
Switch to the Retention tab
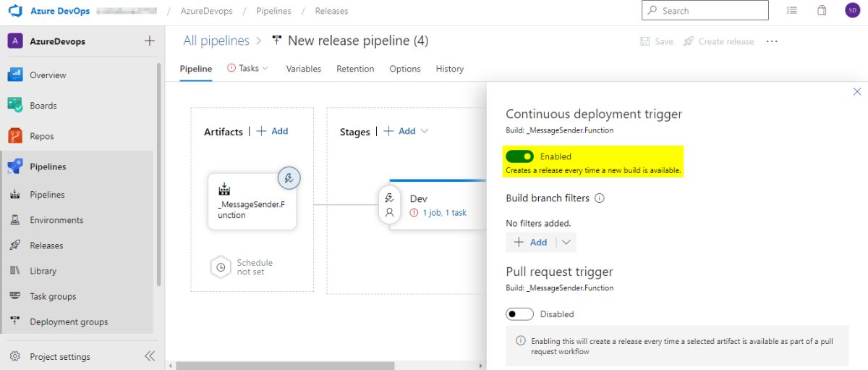pyautogui.click(x=355, y=69)
